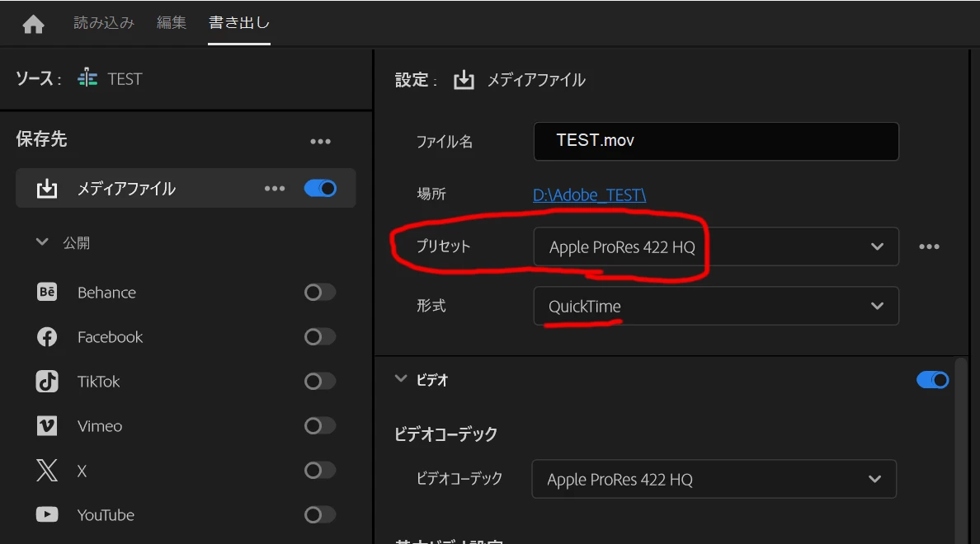
Task: Collapse the 公開 section
Action: [x=42, y=242]
